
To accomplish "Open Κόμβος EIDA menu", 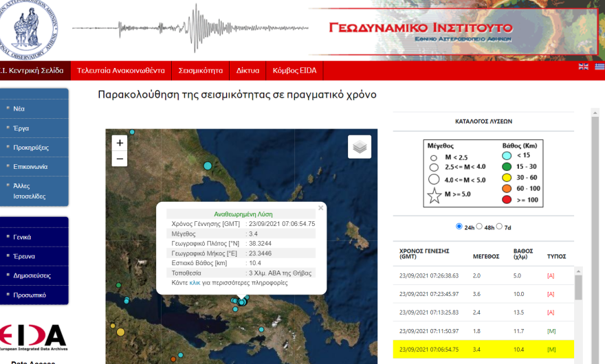I will [x=294, y=71].
